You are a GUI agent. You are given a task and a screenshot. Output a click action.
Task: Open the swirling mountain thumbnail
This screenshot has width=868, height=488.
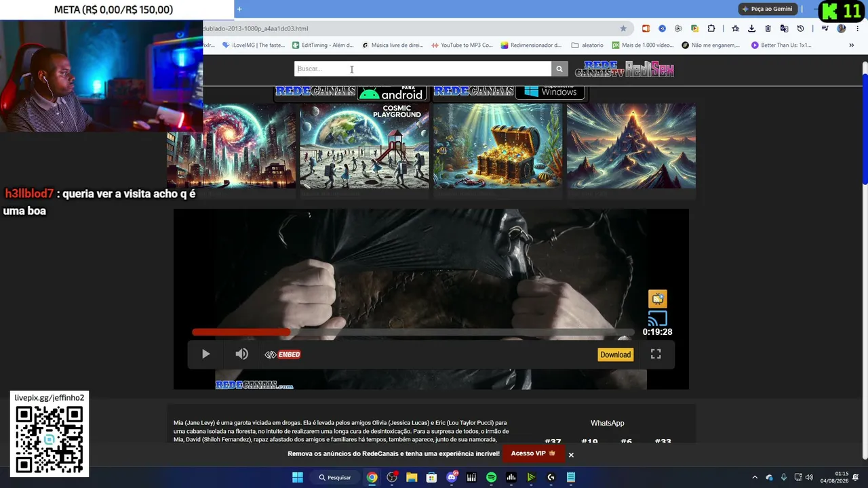coord(631,146)
